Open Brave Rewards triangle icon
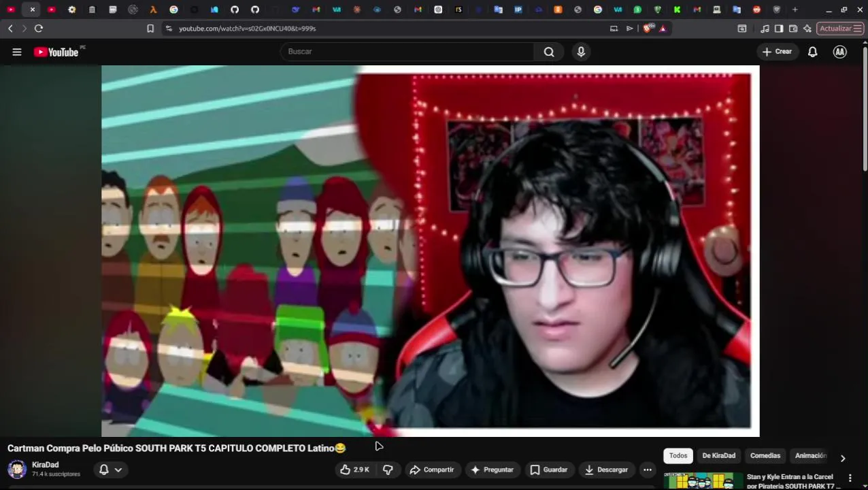The height and width of the screenshot is (490, 868). click(x=663, y=29)
